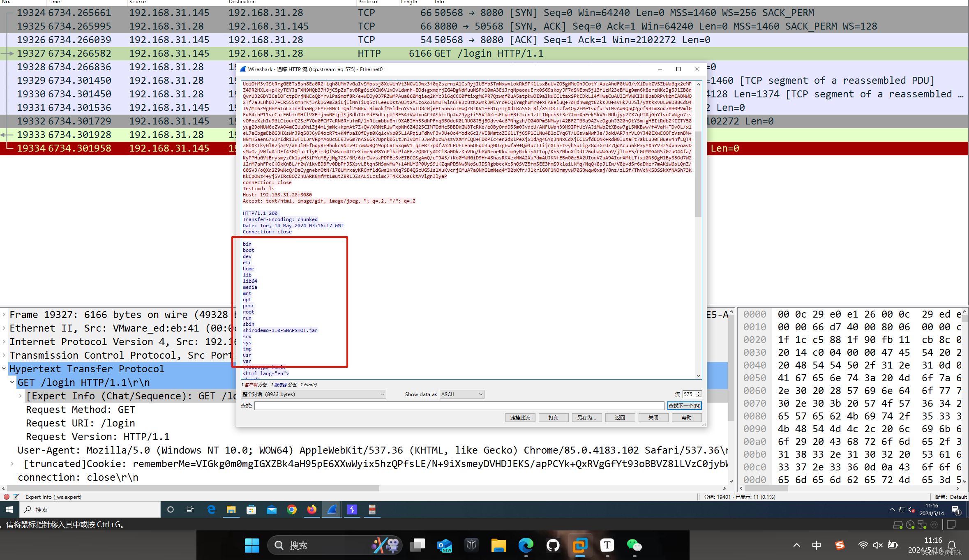Open WeChat on the host taskbar
The image size is (969, 560).
tap(634, 545)
